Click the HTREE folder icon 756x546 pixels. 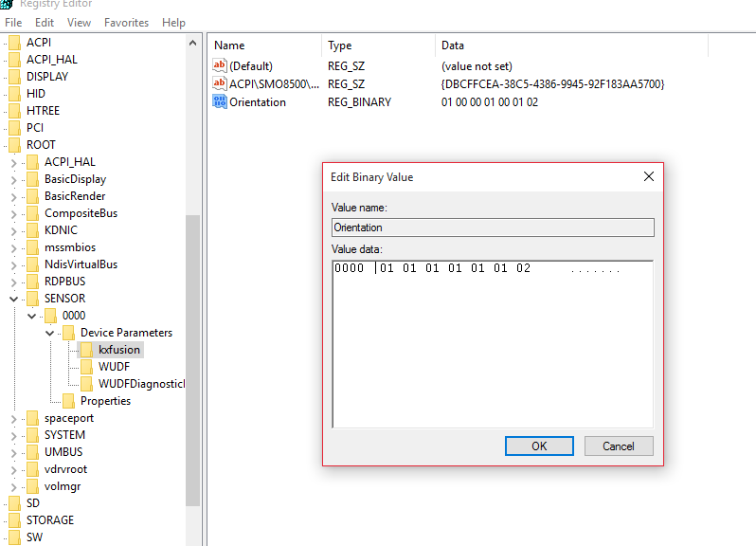pyautogui.click(x=15, y=111)
